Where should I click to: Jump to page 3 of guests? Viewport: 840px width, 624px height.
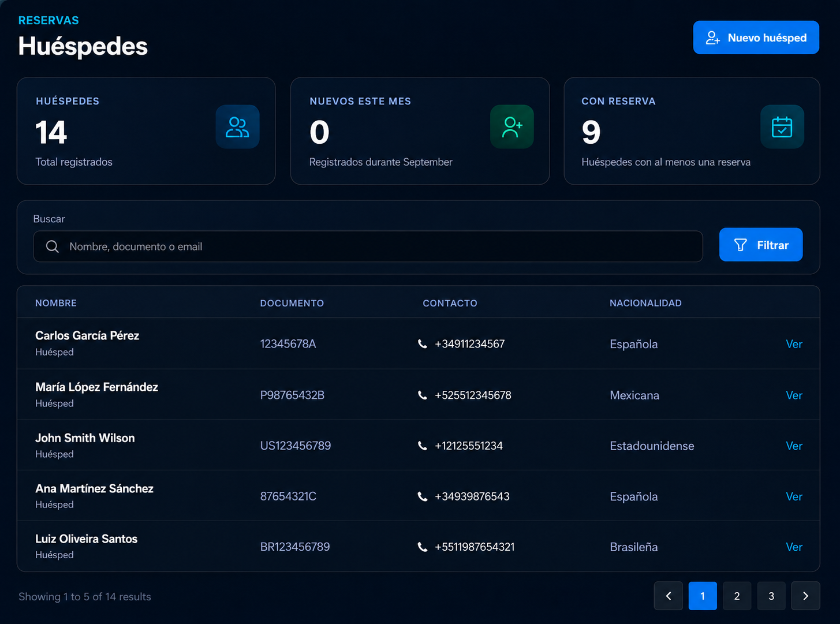[x=771, y=596]
